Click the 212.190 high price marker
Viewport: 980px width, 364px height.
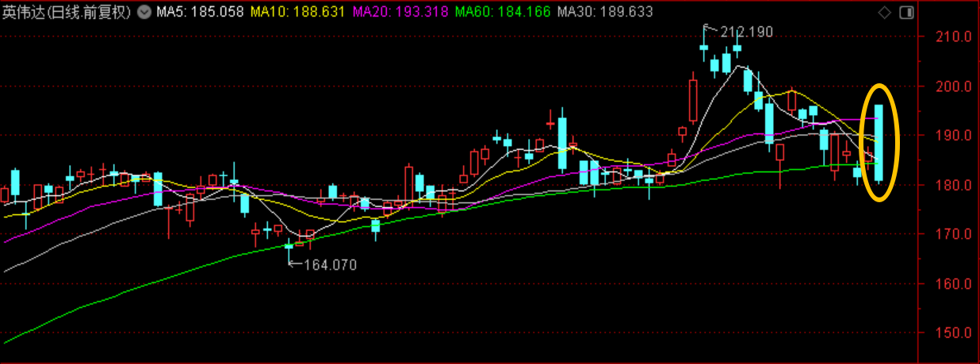745,33
